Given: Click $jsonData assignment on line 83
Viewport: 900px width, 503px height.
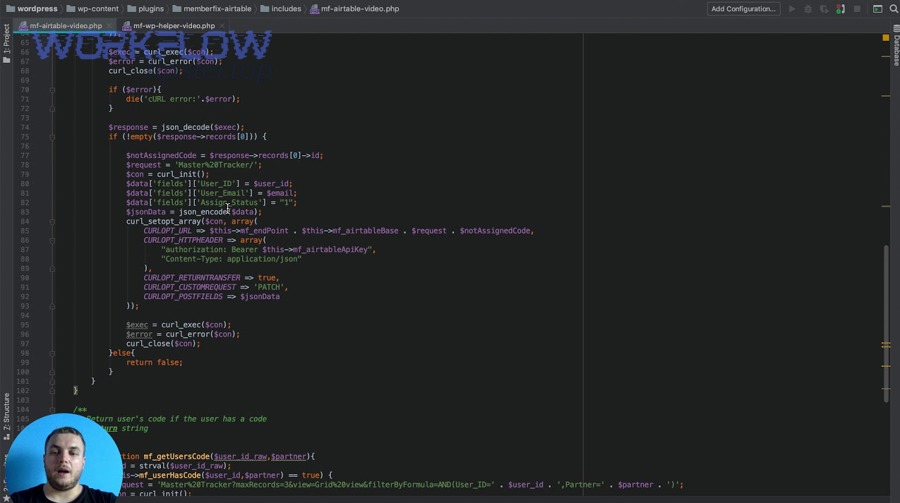Looking at the screenshot, I should 194,212.
